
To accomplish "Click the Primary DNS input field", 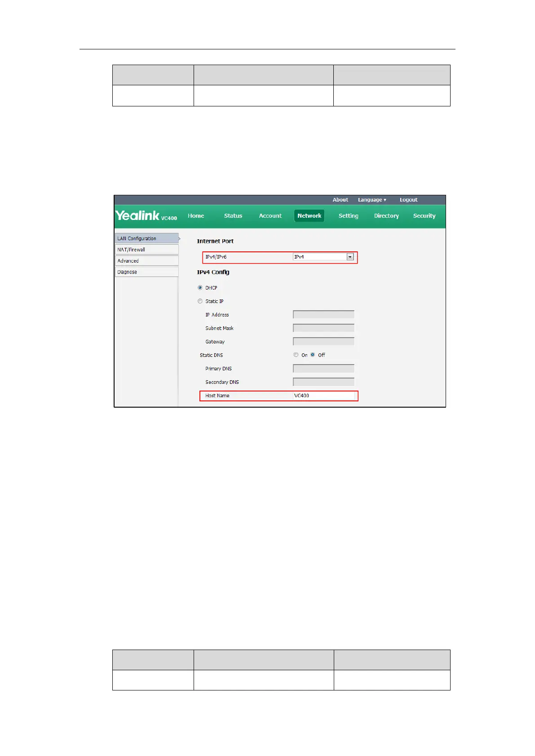I will point(323,369).
